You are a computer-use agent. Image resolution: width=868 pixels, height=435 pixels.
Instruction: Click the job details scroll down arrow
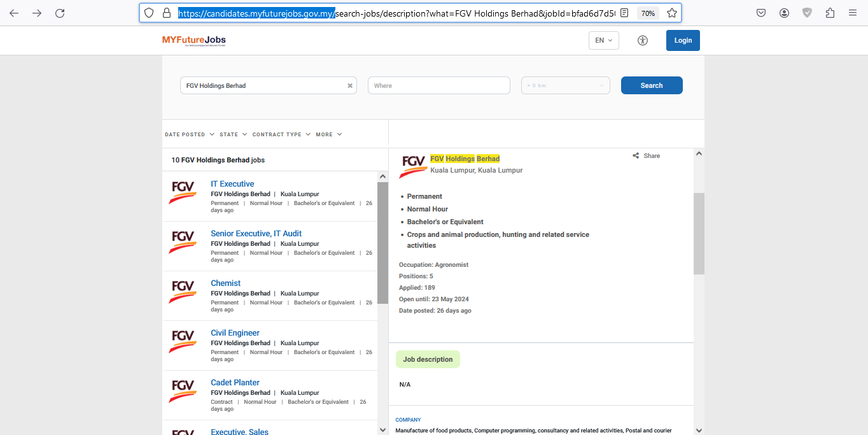(699, 430)
